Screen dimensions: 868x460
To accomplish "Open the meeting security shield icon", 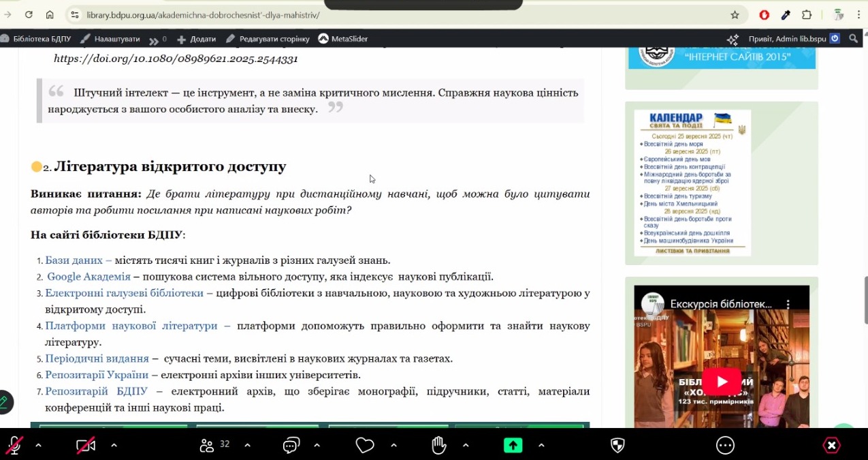I will (x=617, y=445).
